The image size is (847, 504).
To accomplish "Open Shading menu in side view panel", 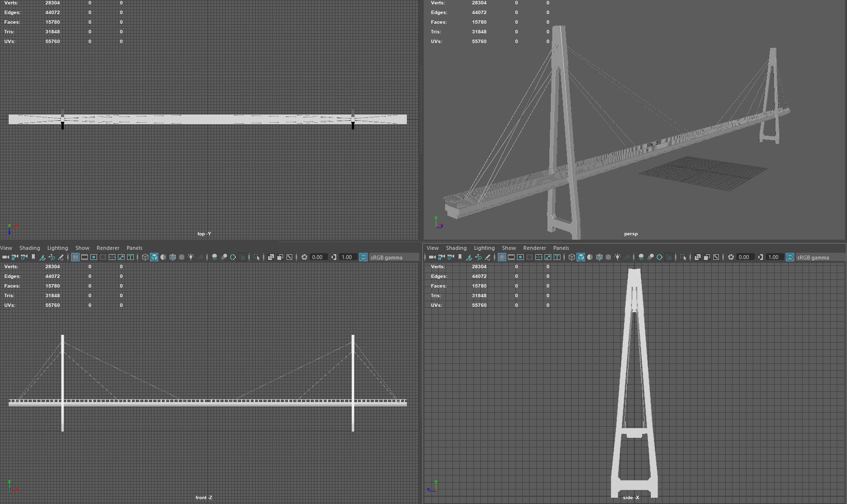I will point(456,248).
